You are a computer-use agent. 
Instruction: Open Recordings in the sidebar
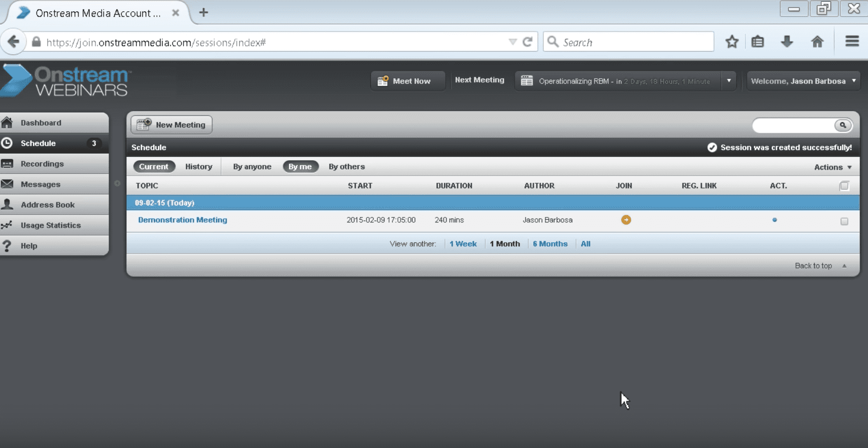[42, 164]
